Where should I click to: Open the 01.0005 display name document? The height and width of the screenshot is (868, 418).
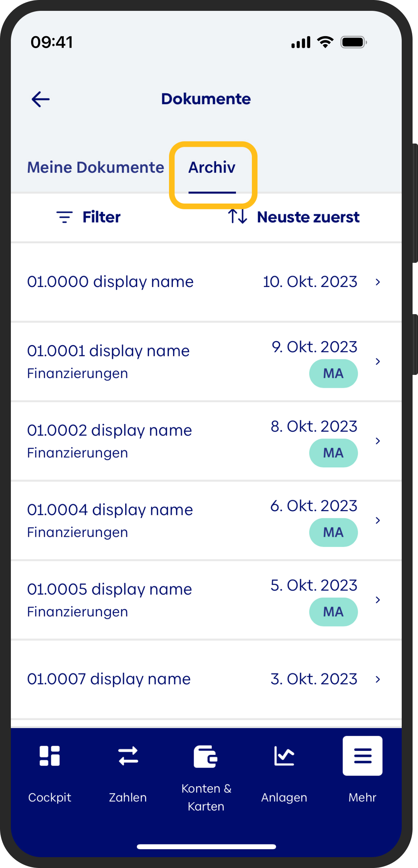(x=206, y=600)
